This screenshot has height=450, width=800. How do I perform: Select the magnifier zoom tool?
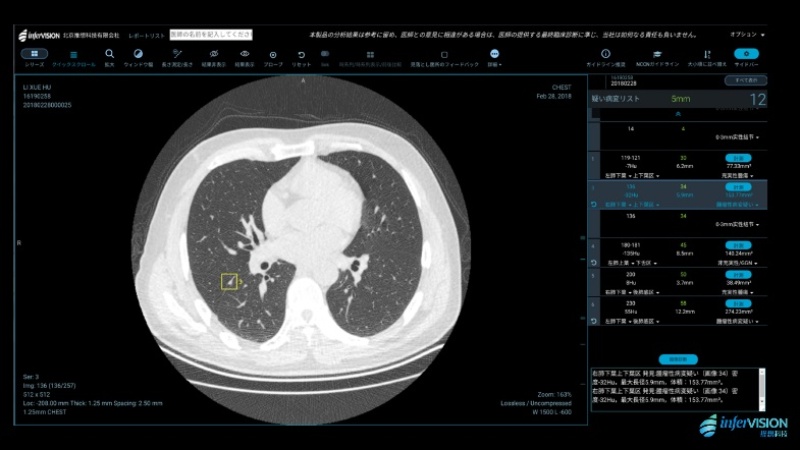110,55
